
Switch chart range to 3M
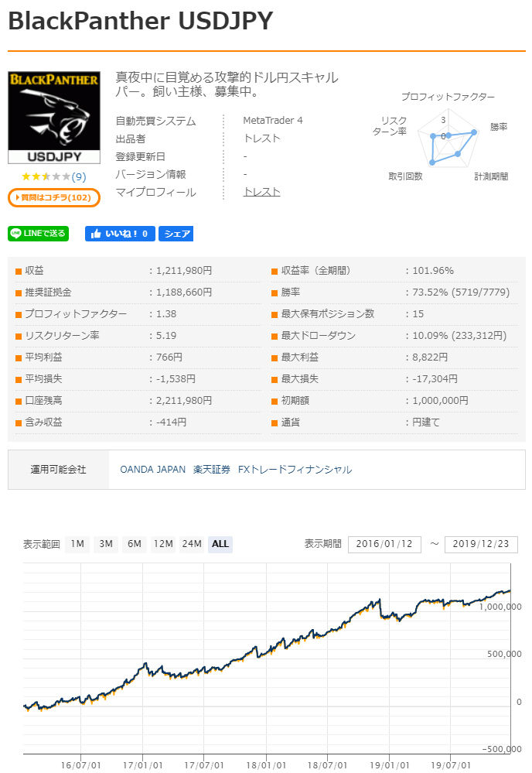[x=106, y=544]
